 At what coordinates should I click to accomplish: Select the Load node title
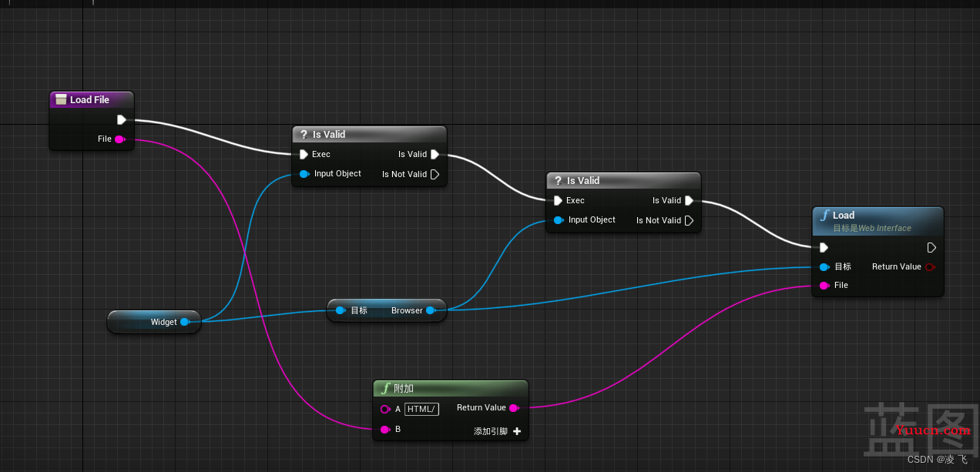click(844, 216)
